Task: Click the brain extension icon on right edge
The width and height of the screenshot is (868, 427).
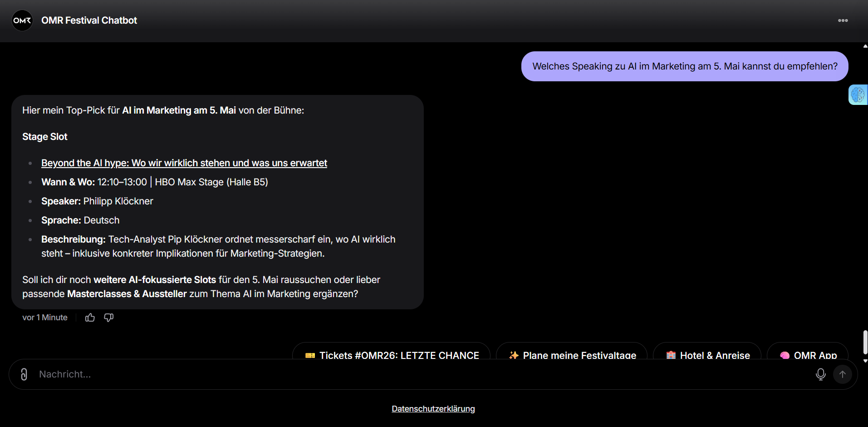Action: pos(858,94)
